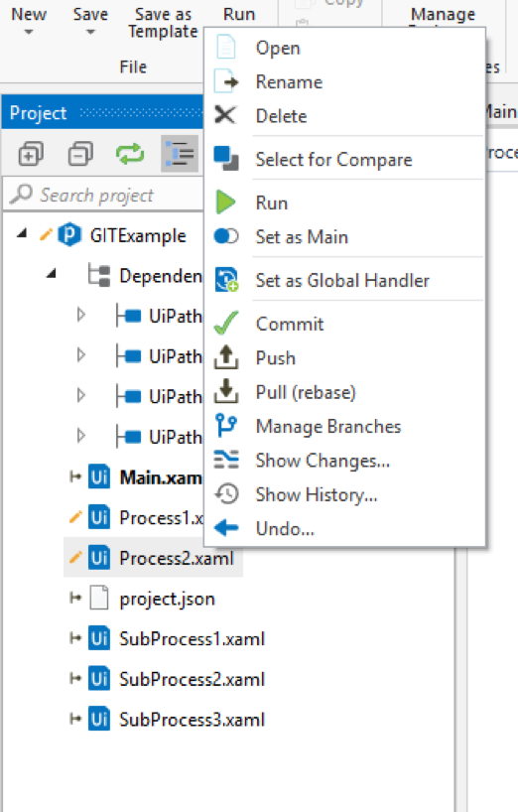The height and width of the screenshot is (812, 518).
Task: Toggle the Show All Files icon
Action: coord(180,154)
